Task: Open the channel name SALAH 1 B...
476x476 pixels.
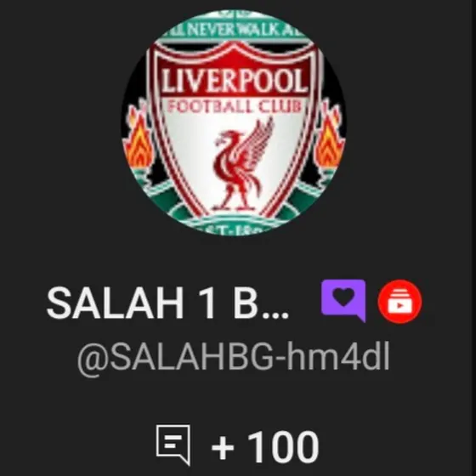Action: tap(167, 303)
